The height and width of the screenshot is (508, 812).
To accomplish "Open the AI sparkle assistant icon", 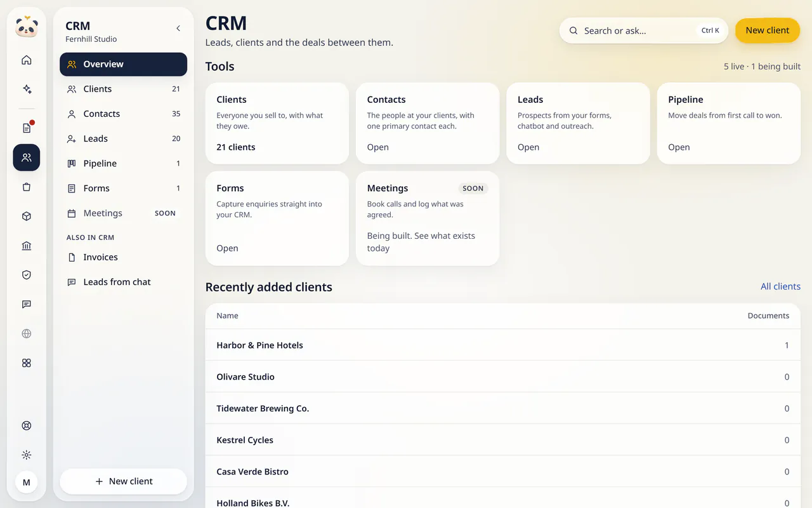I will 27,90.
